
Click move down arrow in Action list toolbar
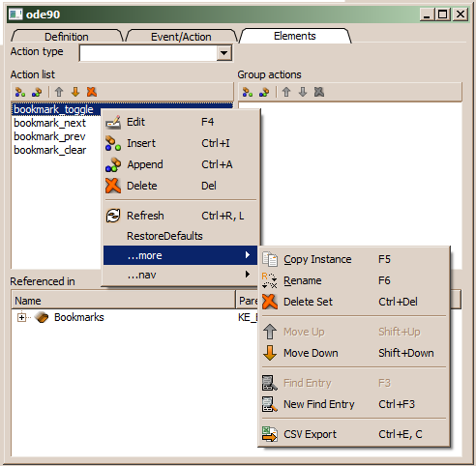pos(75,92)
